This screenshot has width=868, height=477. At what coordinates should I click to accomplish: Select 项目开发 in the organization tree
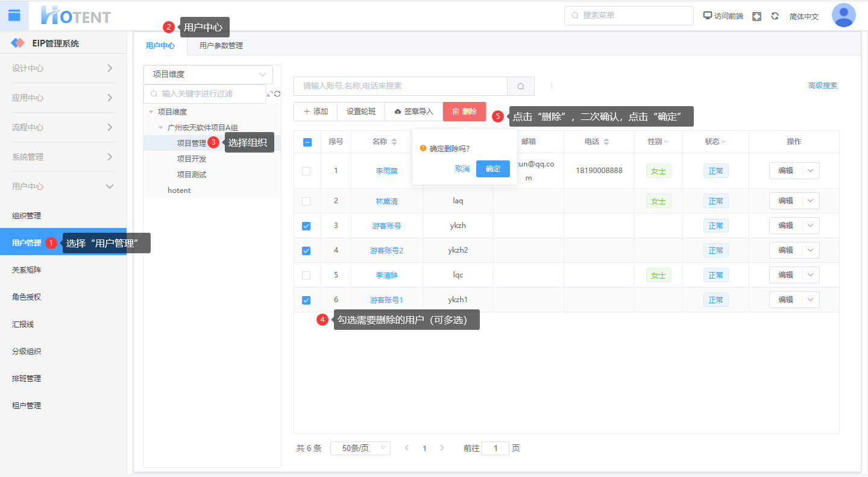pos(192,159)
